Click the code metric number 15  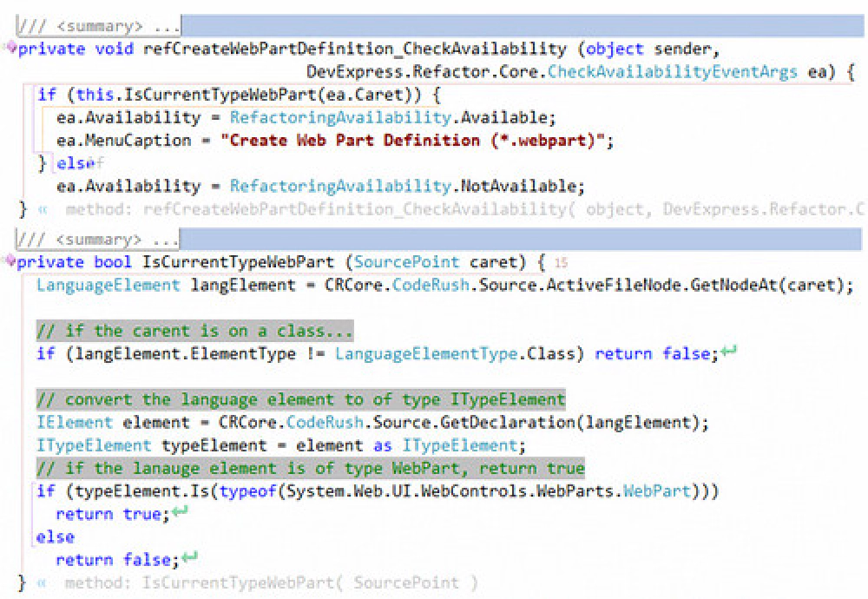point(562,262)
